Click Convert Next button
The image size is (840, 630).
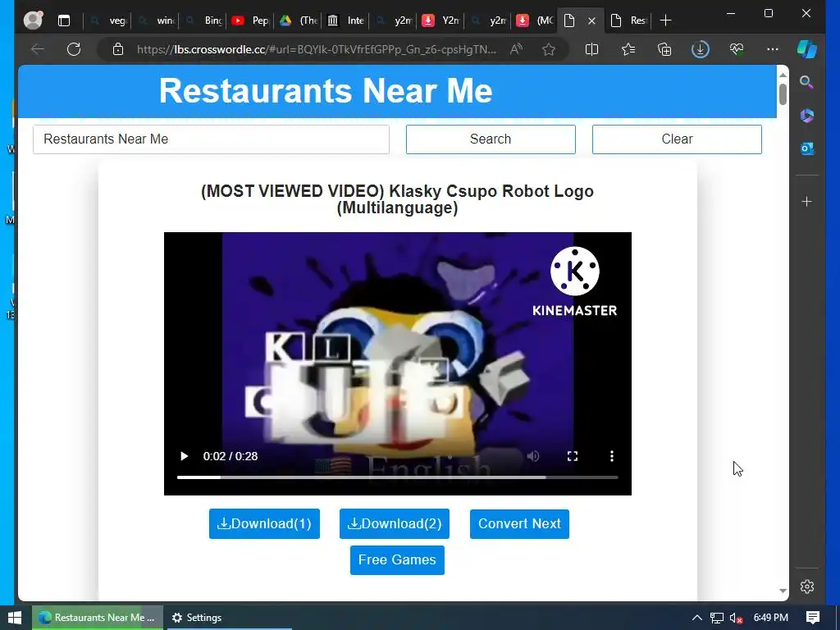tap(519, 523)
